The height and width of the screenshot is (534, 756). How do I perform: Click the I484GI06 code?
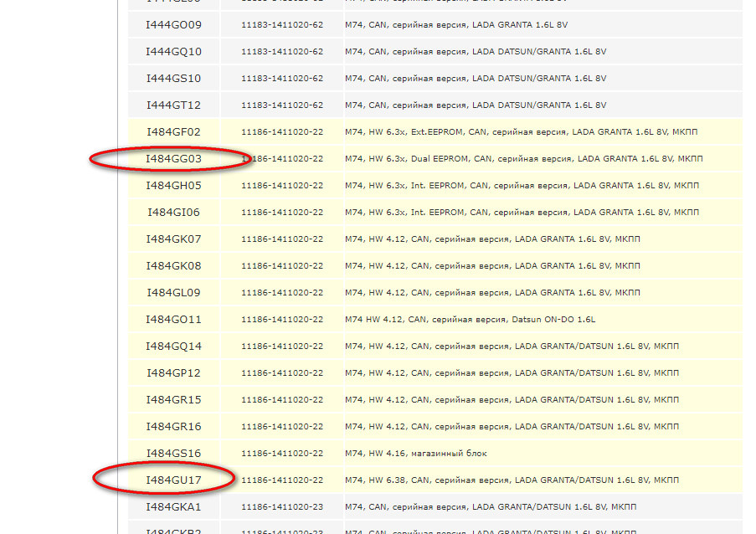(173, 213)
